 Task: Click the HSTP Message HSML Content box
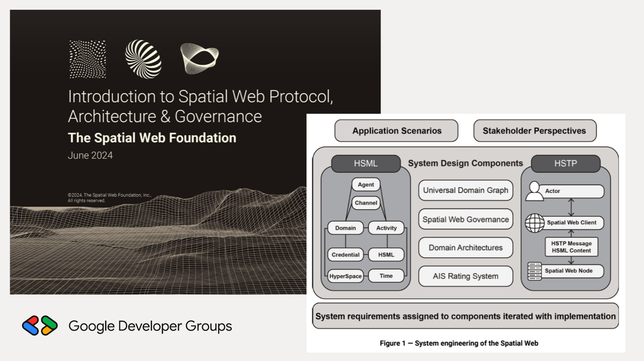point(571,247)
